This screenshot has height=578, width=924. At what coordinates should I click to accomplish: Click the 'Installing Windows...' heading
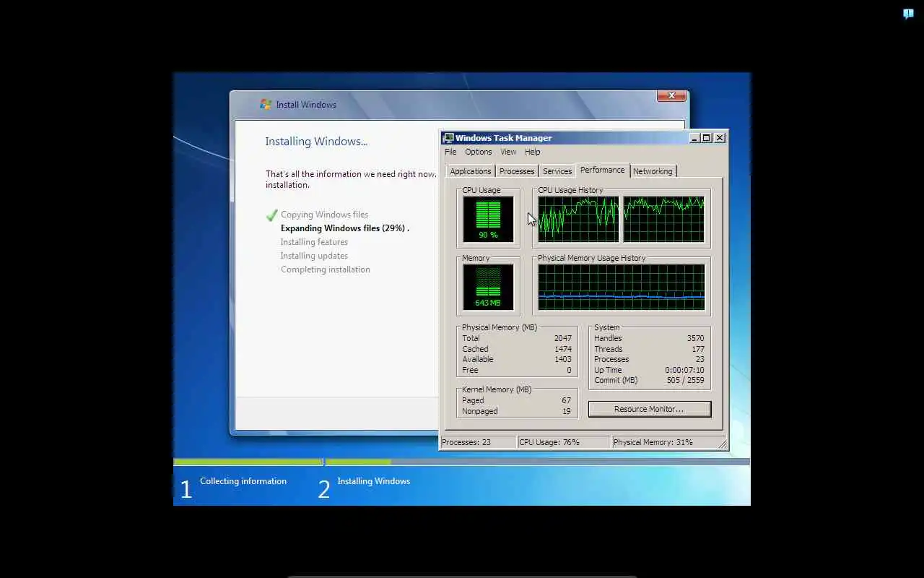click(316, 142)
